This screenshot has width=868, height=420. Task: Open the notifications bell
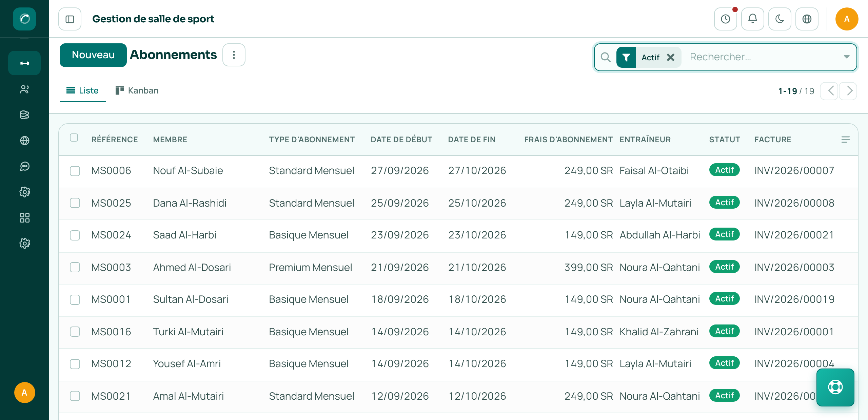click(x=753, y=19)
